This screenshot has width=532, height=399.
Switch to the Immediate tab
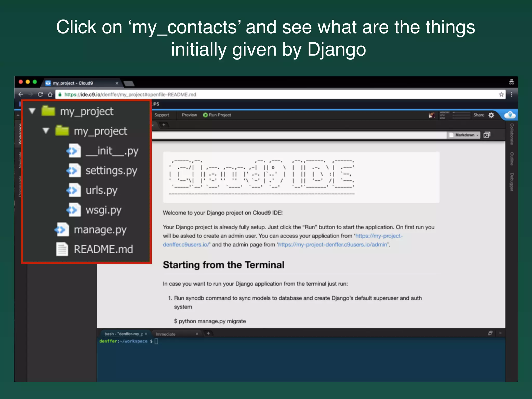click(166, 334)
